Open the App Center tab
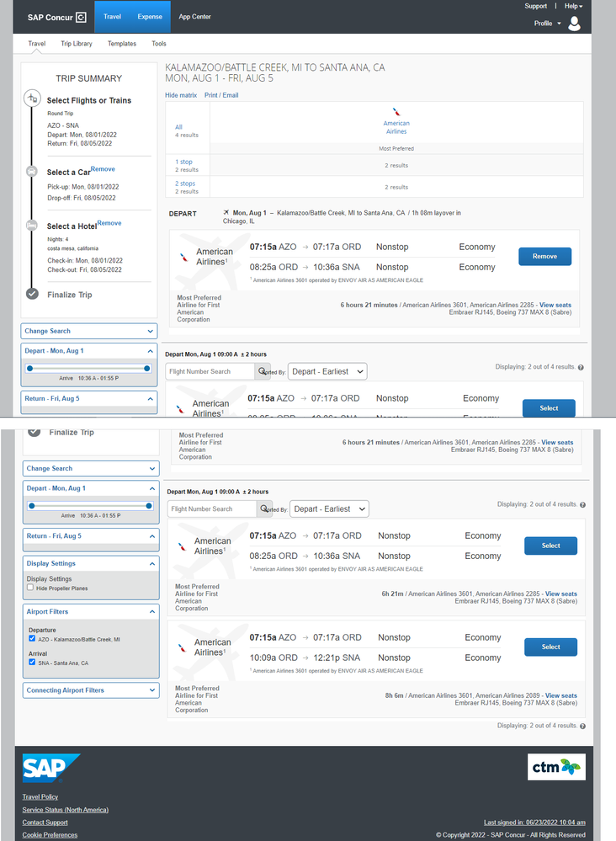The width and height of the screenshot is (616, 841). tap(194, 17)
